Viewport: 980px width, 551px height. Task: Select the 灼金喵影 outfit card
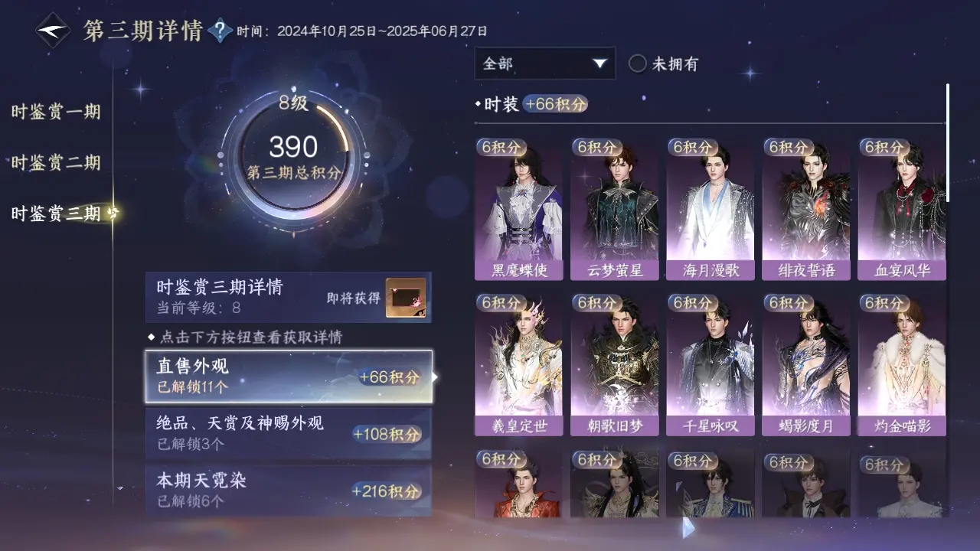tap(903, 365)
